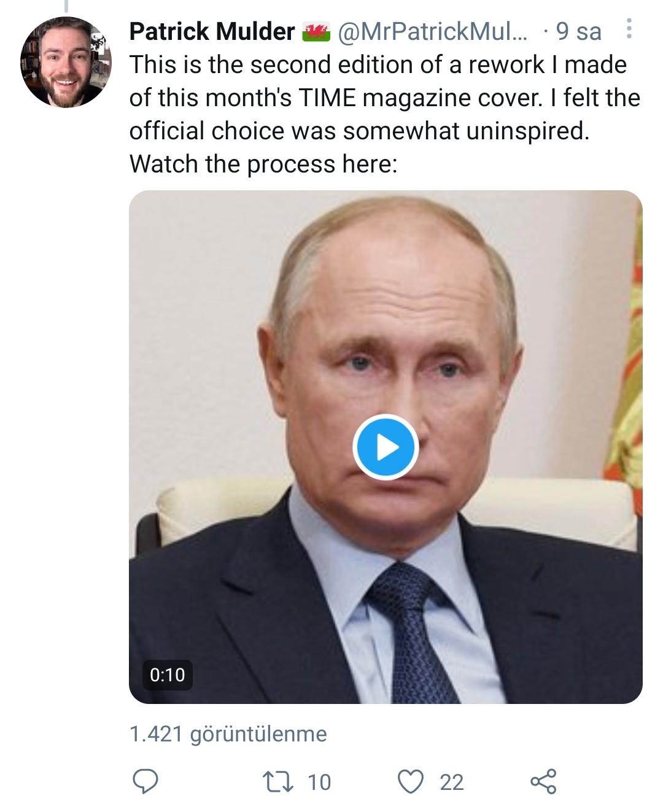Click the thread connector line above the avatar
The image size is (663, 812).
(x=66, y=6)
